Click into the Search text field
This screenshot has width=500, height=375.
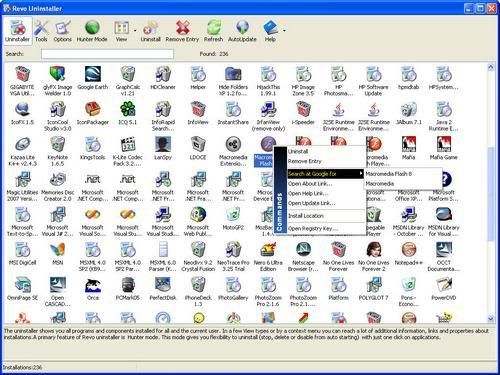[107, 54]
